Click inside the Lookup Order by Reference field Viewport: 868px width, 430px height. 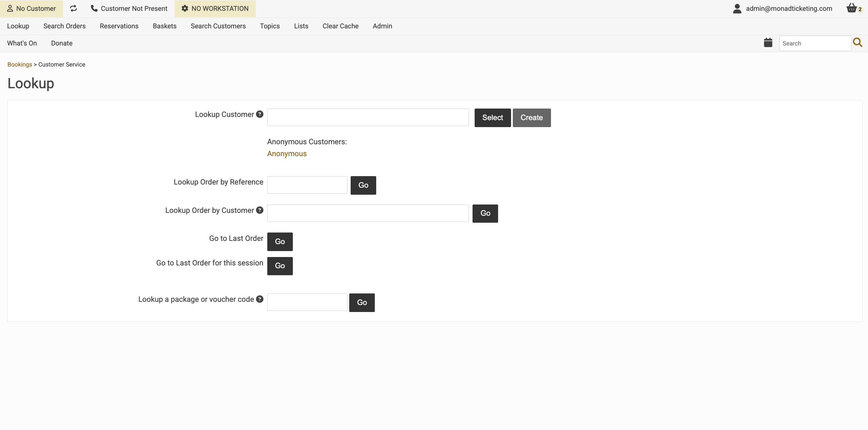pyautogui.click(x=307, y=185)
